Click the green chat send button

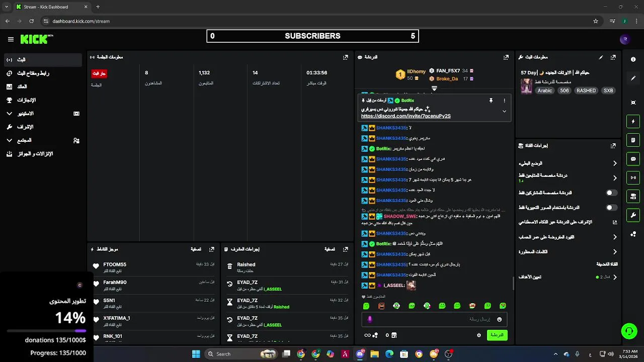497,335
